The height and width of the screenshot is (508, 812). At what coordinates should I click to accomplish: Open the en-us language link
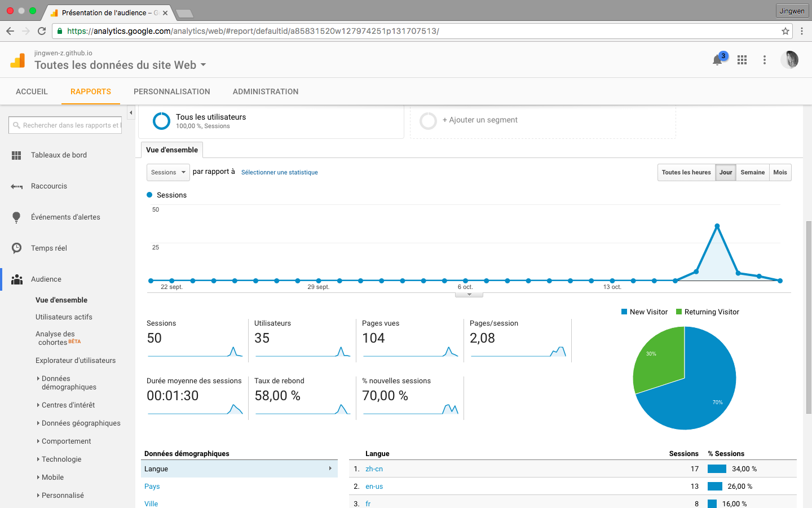pyautogui.click(x=374, y=487)
